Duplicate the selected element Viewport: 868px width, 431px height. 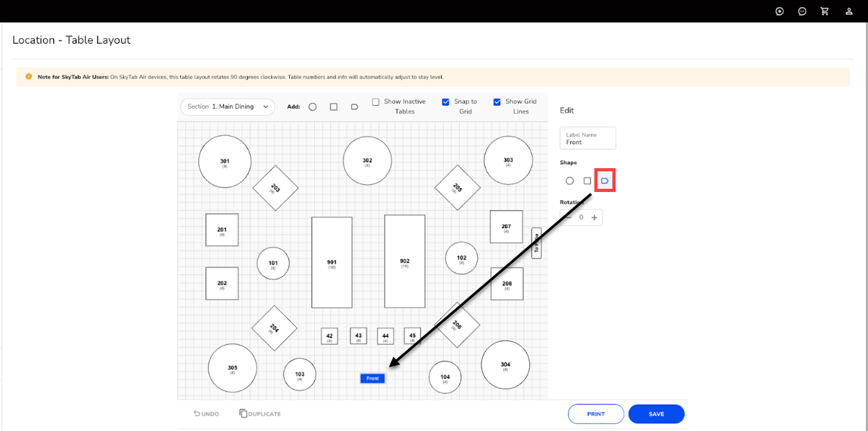(260, 414)
